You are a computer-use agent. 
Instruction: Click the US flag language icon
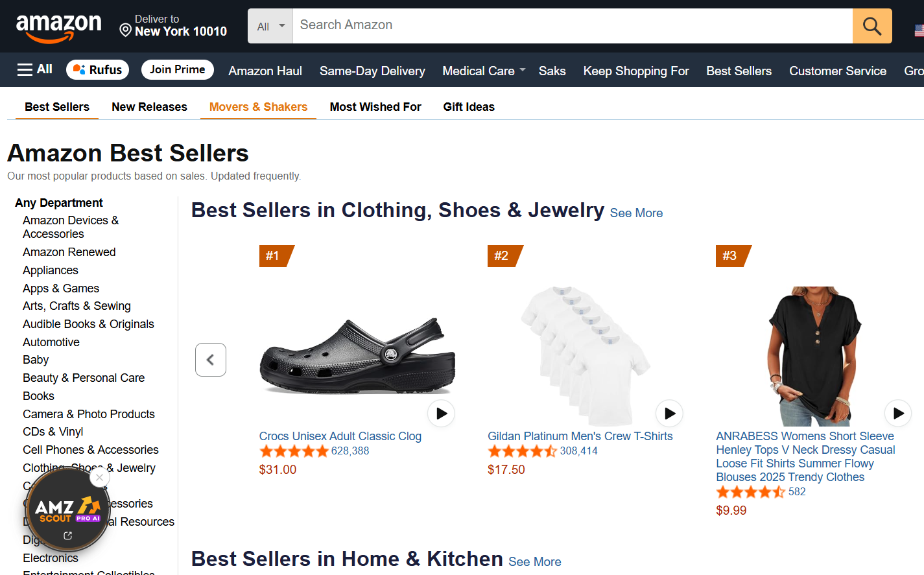[918, 30]
